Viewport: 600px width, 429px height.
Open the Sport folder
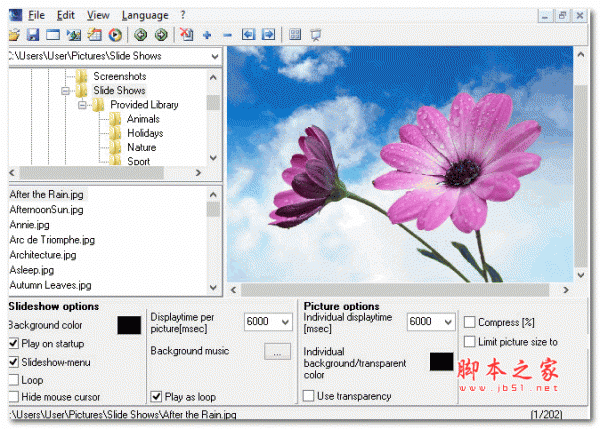click(139, 161)
